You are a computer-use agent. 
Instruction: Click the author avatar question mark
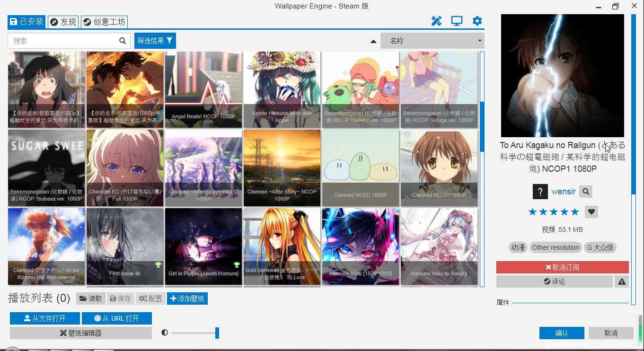click(540, 192)
